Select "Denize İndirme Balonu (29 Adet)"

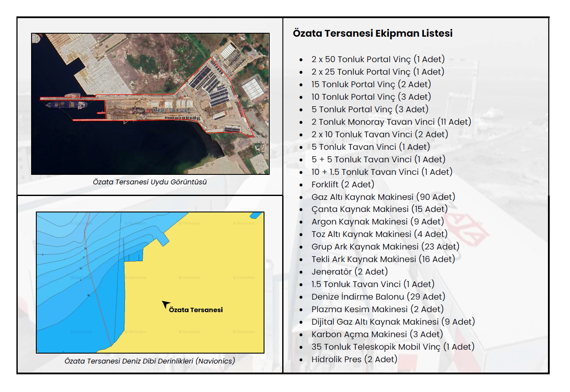(378, 297)
